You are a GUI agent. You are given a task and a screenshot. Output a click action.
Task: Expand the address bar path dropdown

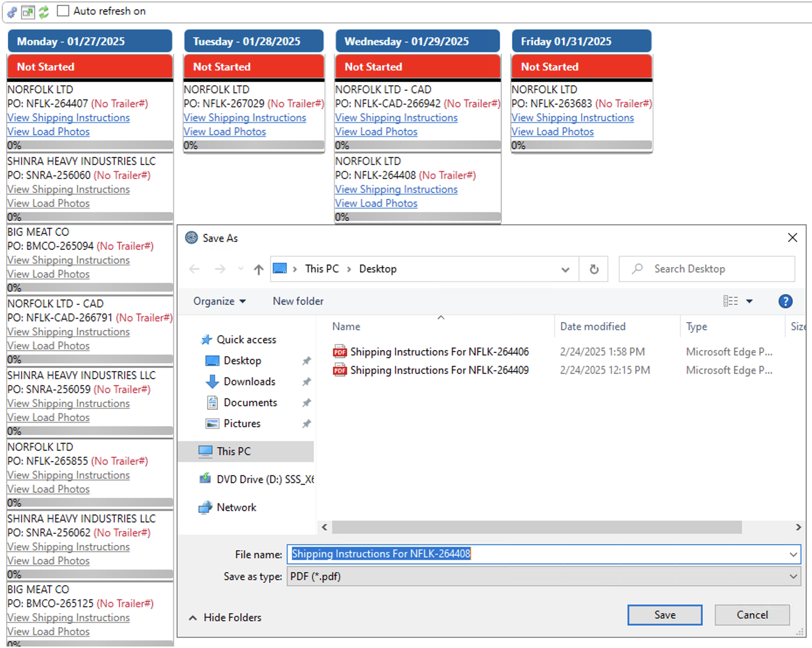[565, 269]
